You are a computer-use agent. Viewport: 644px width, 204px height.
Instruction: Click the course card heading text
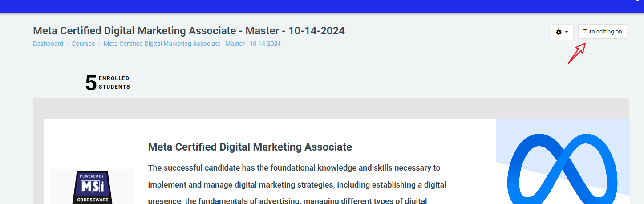click(x=250, y=147)
